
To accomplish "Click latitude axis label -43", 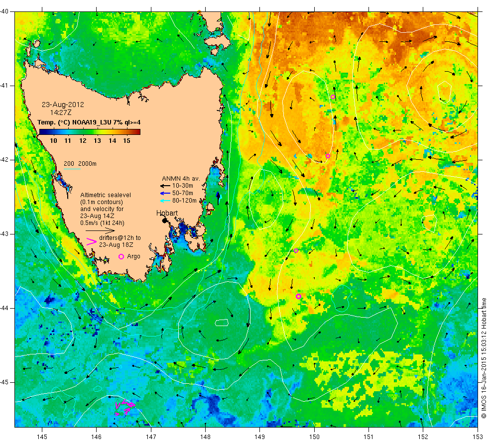I will point(4,234).
